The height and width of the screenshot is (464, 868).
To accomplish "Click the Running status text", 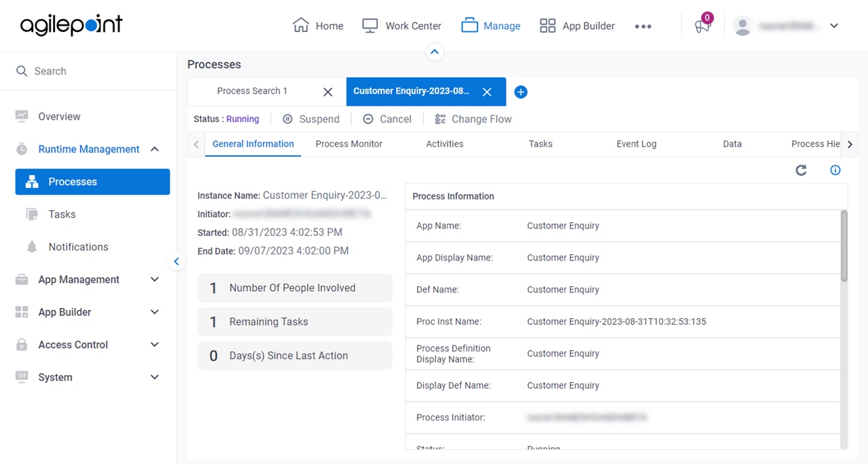I will coord(243,119).
